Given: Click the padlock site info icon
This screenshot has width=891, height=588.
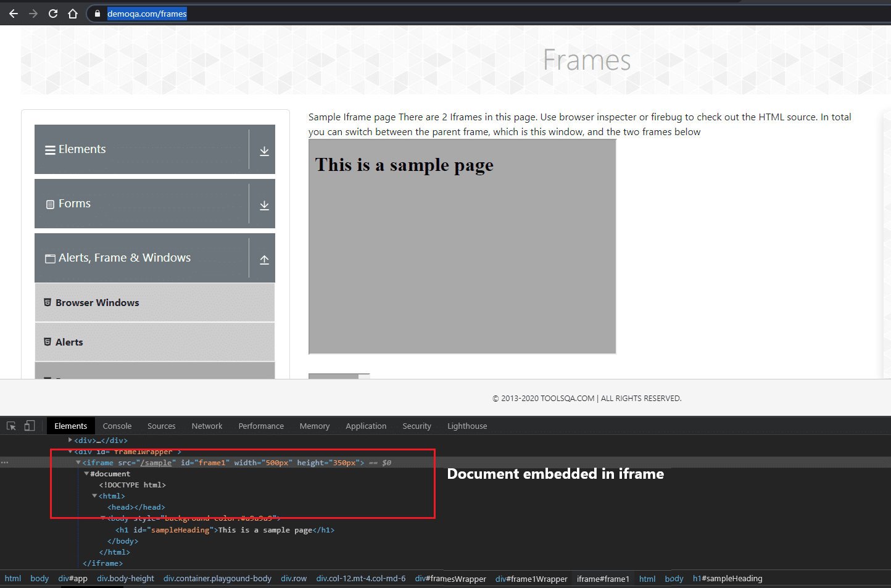Looking at the screenshot, I should coord(97,14).
